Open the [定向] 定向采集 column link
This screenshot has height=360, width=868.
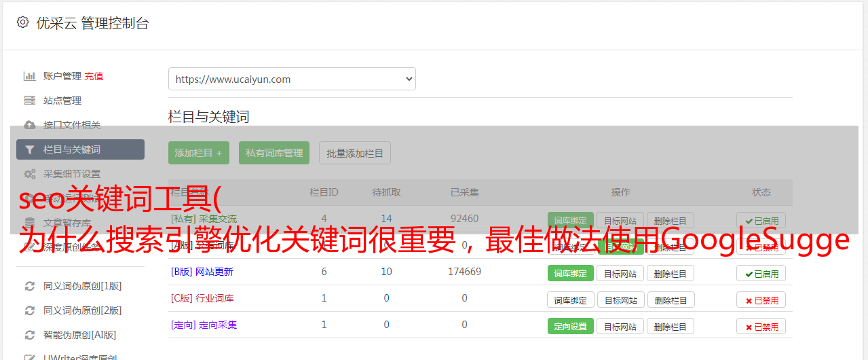point(204,325)
